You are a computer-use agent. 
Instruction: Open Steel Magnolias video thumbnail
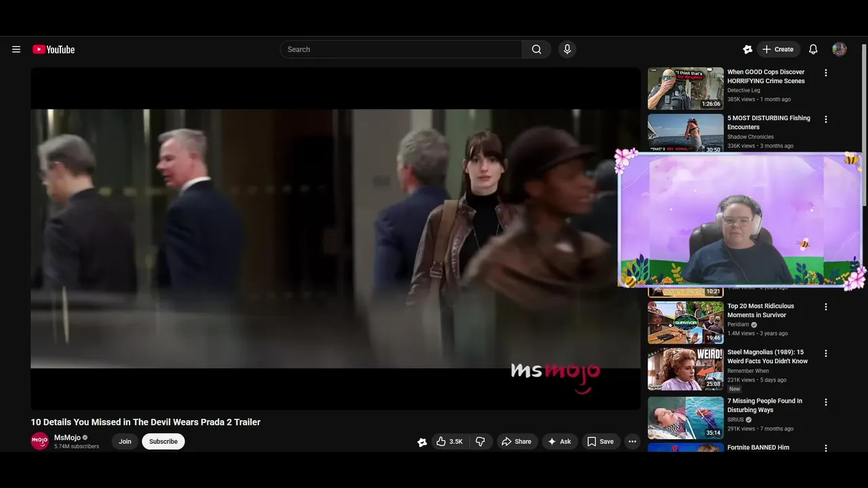click(x=686, y=369)
